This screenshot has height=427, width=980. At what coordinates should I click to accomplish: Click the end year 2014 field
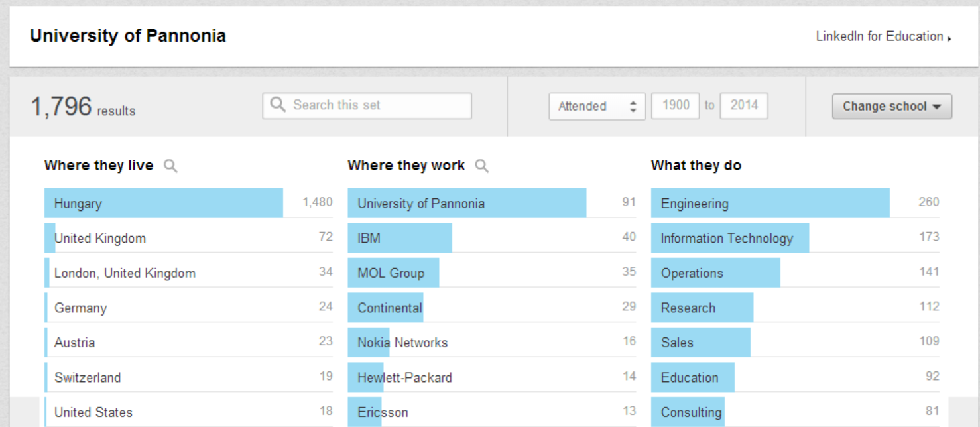743,105
